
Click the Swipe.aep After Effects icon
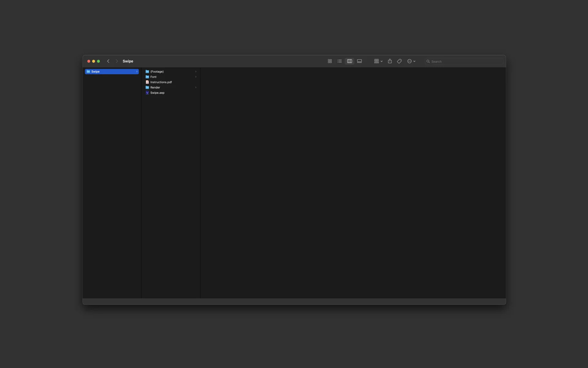click(147, 93)
